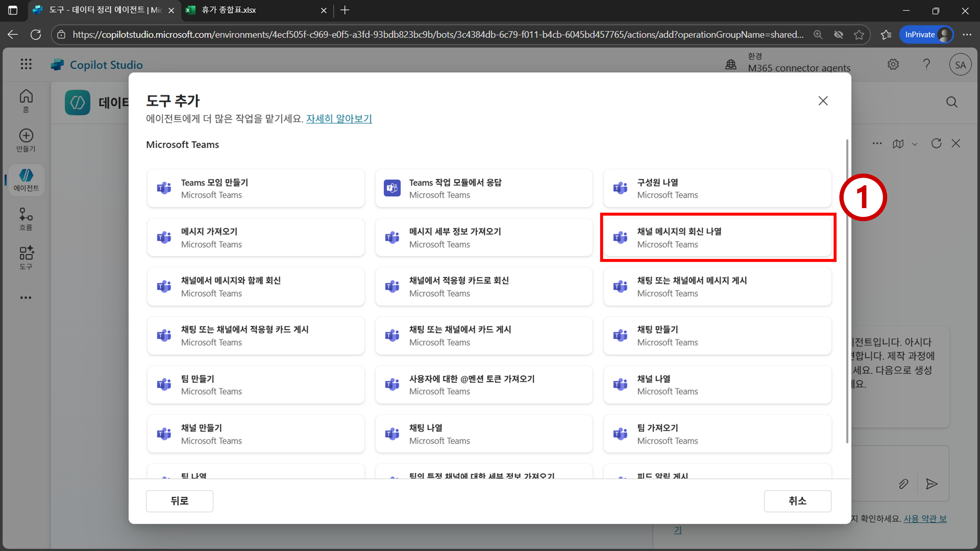The height and width of the screenshot is (551, 980).
Task: Click the Learn more (자세히 알아보기) link
Action: 339,119
